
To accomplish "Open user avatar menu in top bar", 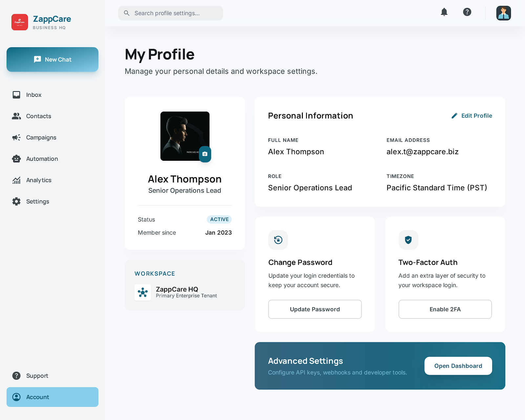I will coord(503,13).
